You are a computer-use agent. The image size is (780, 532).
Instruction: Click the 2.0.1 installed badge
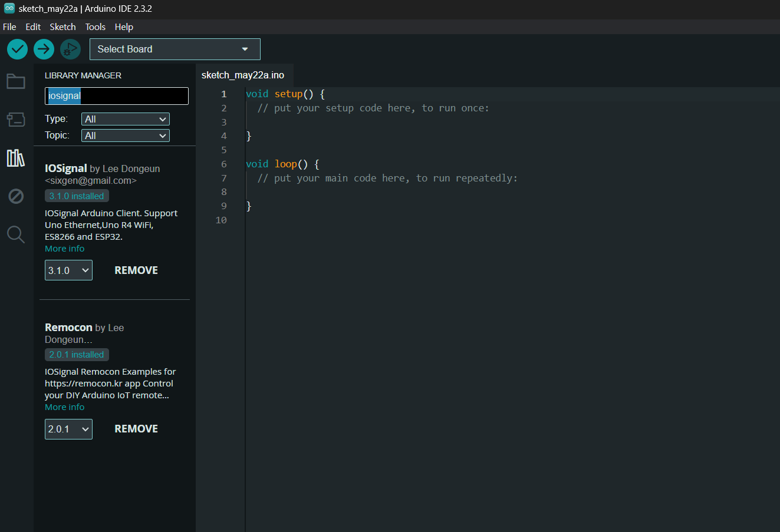(77, 355)
